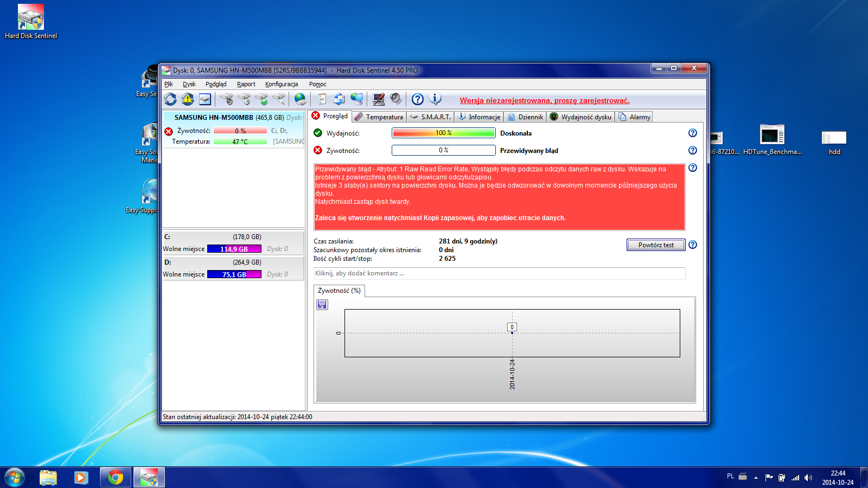Click the send report by email icon

(340, 99)
